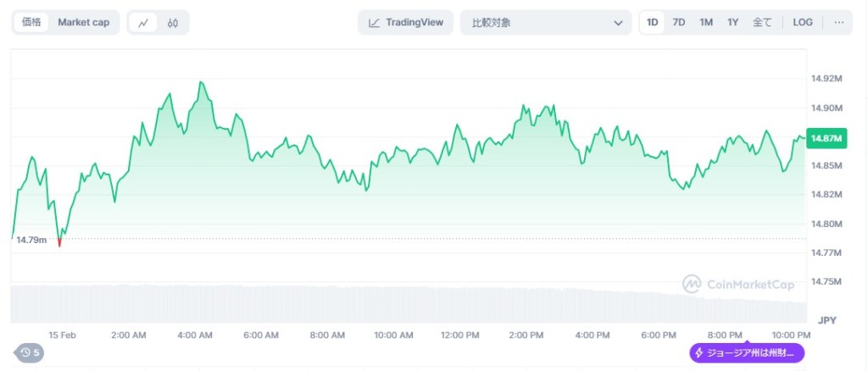Open the more options ellipsis menu
The width and height of the screenshot is (868, 371).
coord(839,23)
